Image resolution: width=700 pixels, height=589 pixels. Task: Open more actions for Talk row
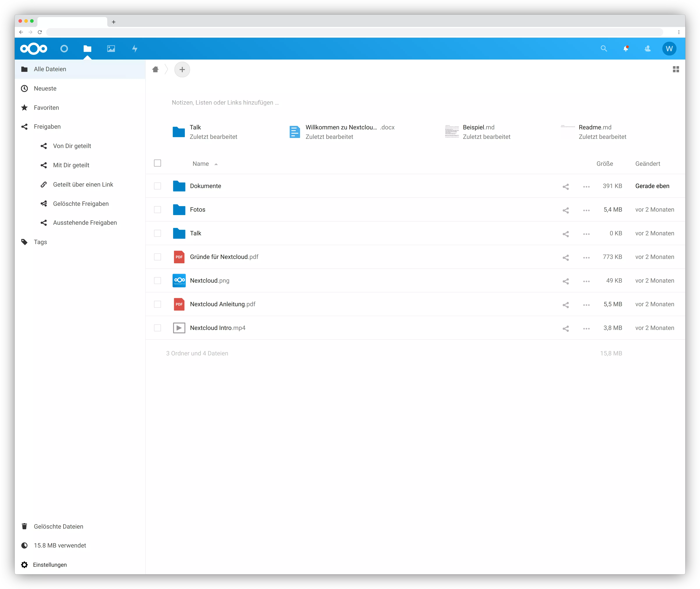(x=586, y=234)
